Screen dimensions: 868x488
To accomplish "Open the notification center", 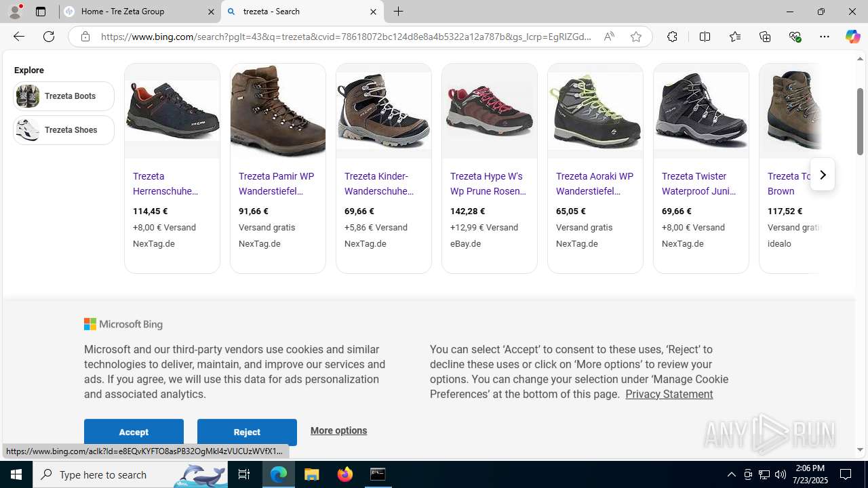I will point(846,474).
